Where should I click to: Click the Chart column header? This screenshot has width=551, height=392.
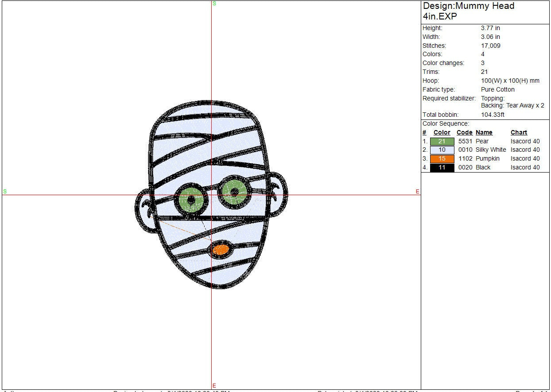pos(519,132)
